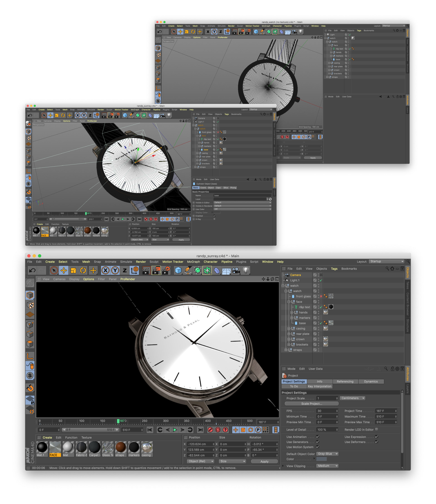Screen dimensions: 436x504
Task: Toggle Y axis lock in the bottom window toolbar
Action: 115,270
